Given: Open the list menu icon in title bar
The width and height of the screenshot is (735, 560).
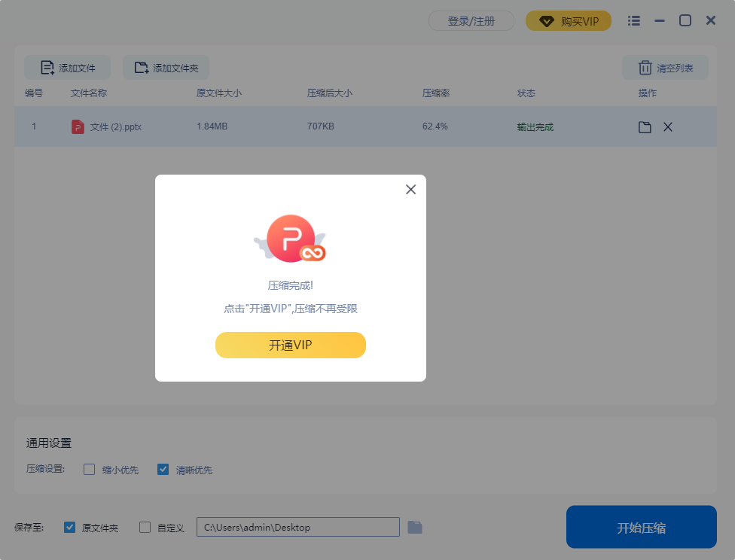Looking at the screenshot, I should point(634,20).
